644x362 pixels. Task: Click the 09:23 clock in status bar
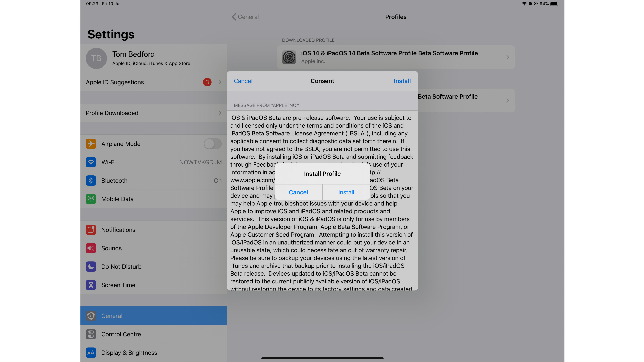click(92, 4)
